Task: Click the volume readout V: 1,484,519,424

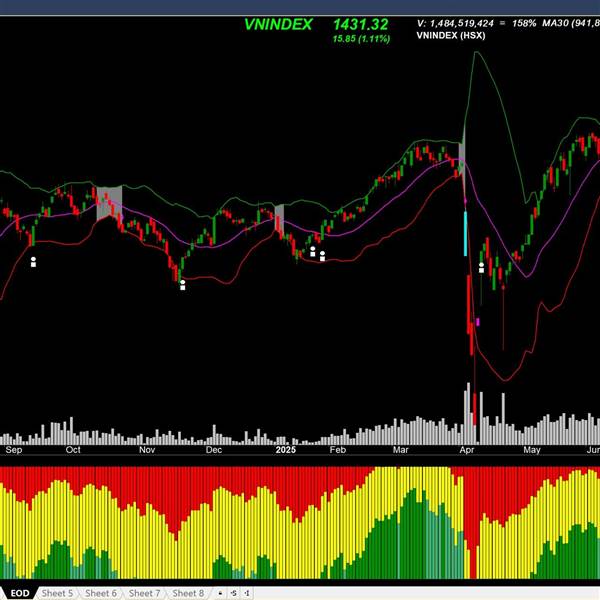Action: coord(455,23)
